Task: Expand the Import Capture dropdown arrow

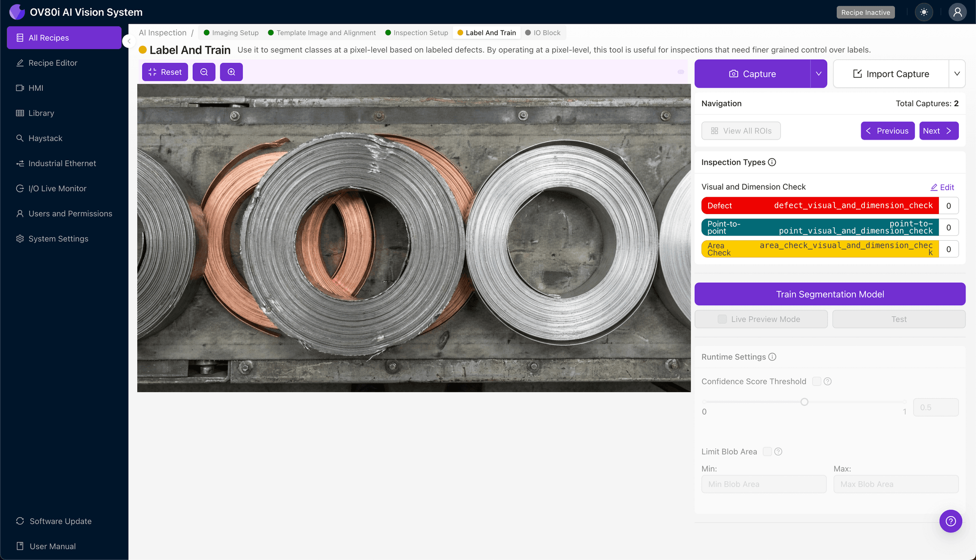Action: [x=957, y=74]
